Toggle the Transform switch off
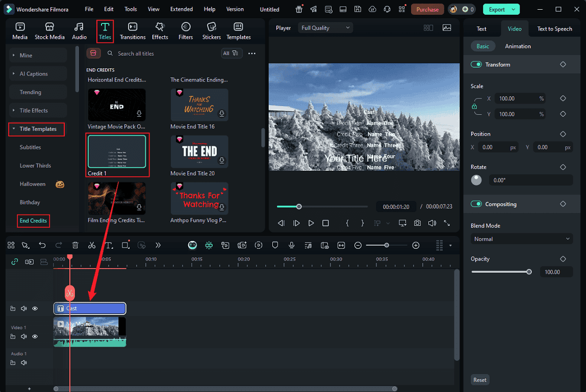The width and height of the screenshot is (586, 392). tap(476, 64)
